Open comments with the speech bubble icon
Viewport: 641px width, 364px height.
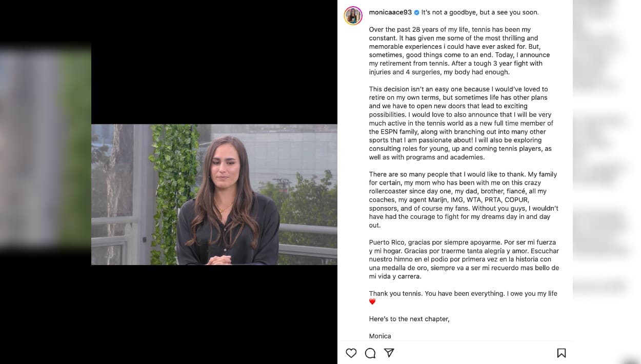[370, 353]
